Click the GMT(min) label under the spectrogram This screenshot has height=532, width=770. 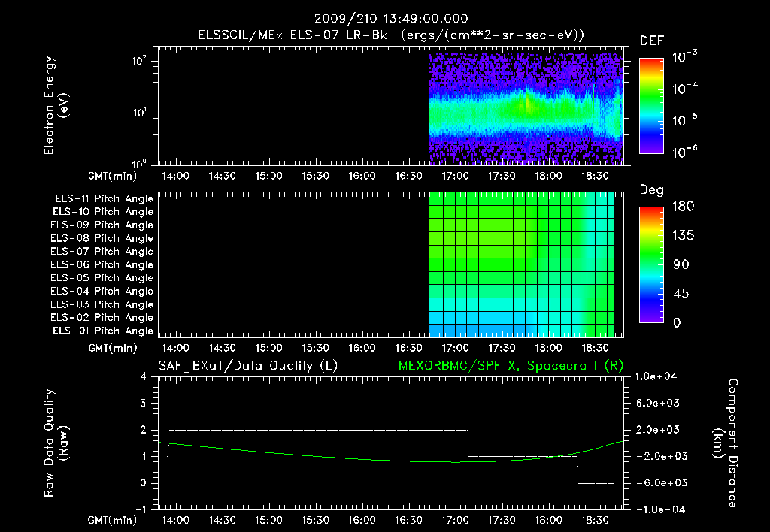click(113, 176)
